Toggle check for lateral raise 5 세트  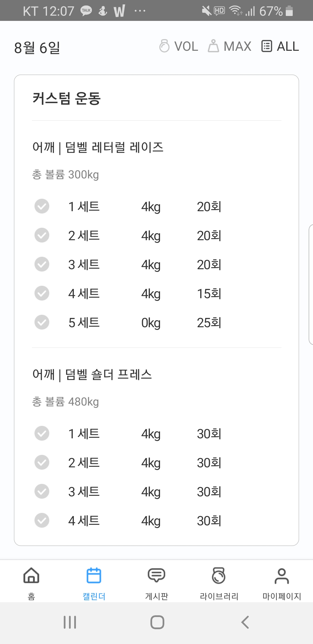coord(42,322)
